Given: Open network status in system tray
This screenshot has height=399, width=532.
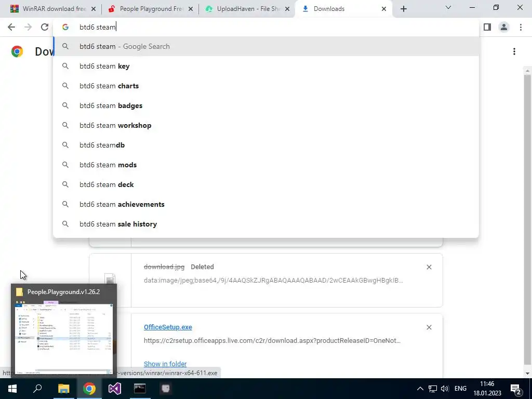Looking at the screenshot, I should click(433, 389).
